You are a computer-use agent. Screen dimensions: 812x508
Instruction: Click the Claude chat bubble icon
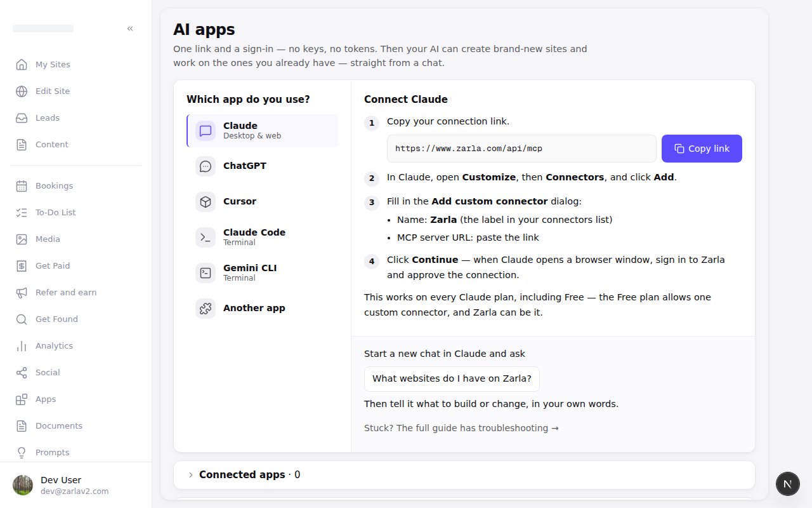click(206, 131)
